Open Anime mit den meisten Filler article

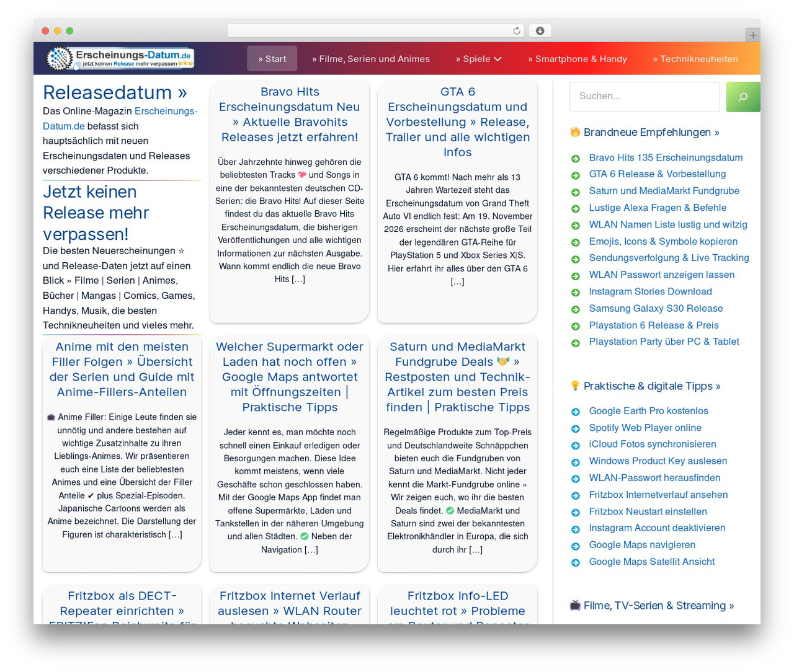(x=122, y=369)
